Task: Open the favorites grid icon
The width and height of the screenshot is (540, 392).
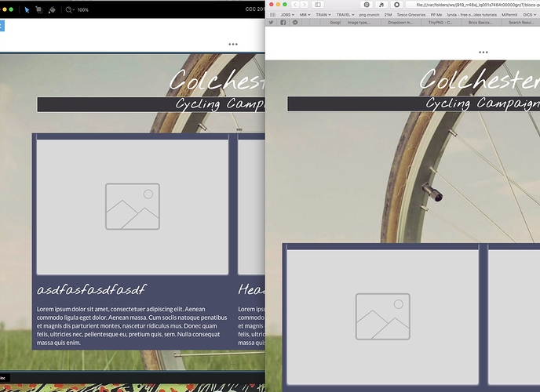Action: click(x=272, y=14)
